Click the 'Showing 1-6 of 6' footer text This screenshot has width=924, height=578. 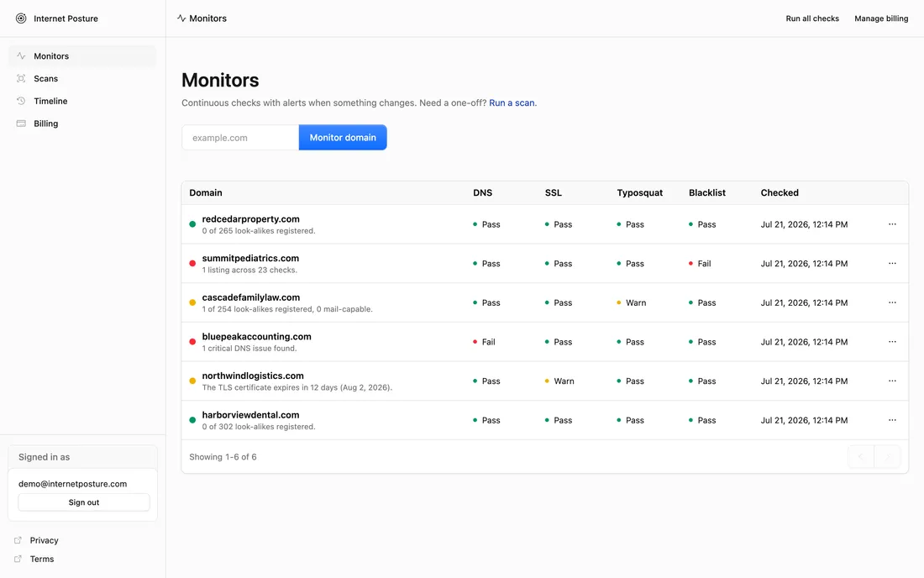223,457
